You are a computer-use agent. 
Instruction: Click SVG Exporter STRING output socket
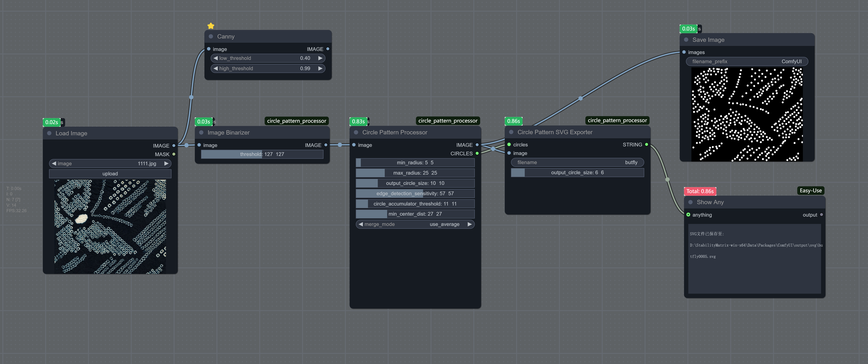646,144
